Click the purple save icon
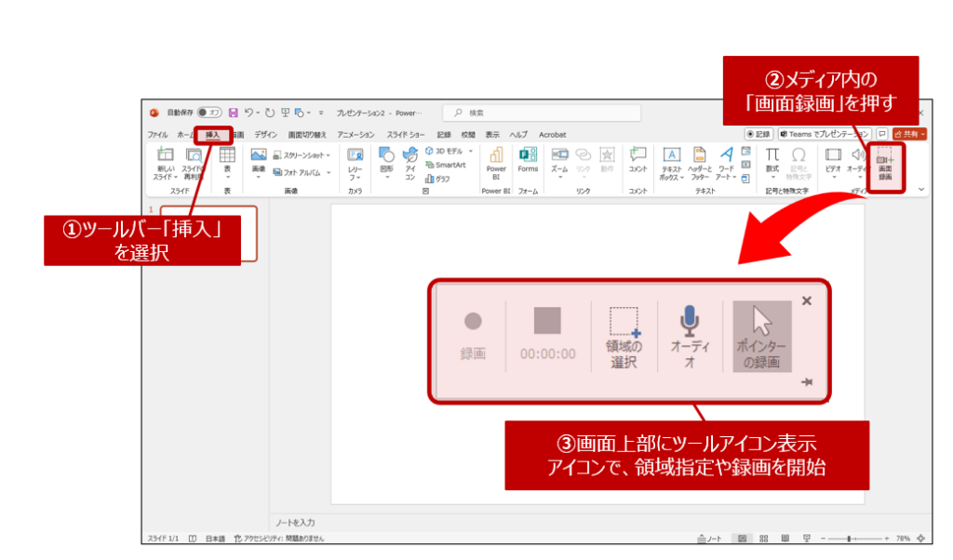Image resolution: width=953 pixels, height=560 pixels. pos(234,113)
